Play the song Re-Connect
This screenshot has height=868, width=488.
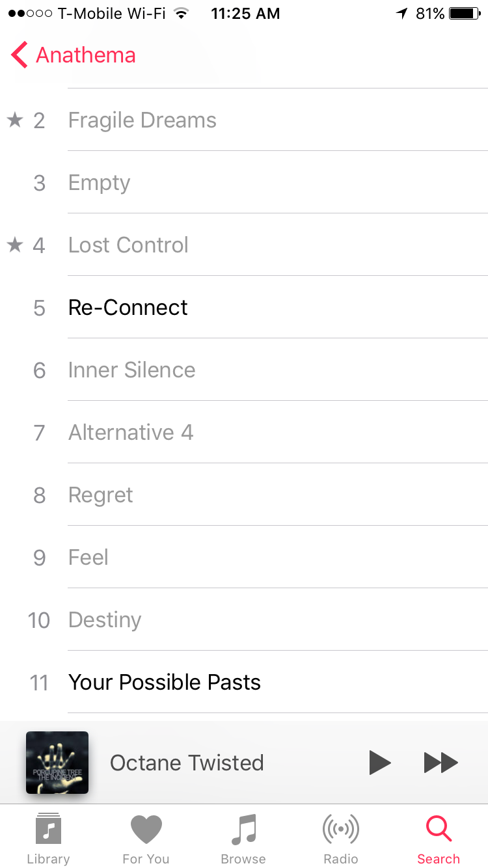(244, 307)
